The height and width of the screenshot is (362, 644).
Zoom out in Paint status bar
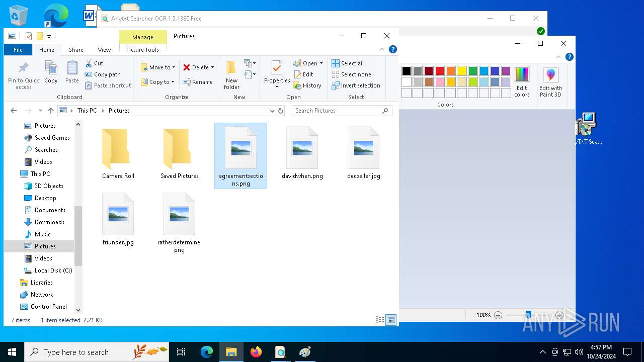(x=498, y=315)
